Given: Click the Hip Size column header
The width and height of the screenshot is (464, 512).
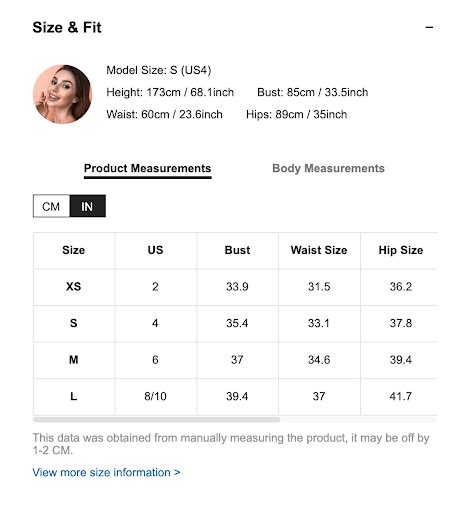Looking at the screenshot, I should [401, 250].
